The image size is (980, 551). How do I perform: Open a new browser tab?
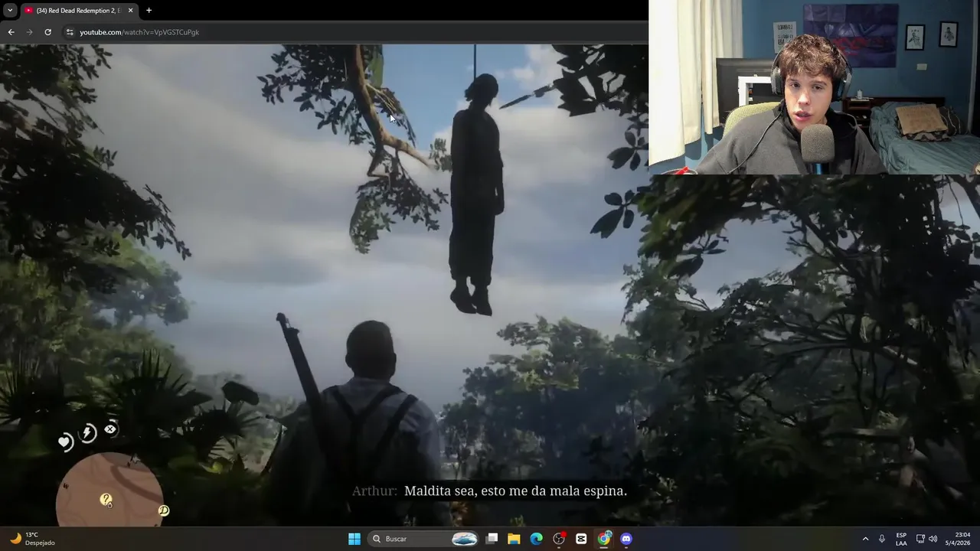[149, 10]
